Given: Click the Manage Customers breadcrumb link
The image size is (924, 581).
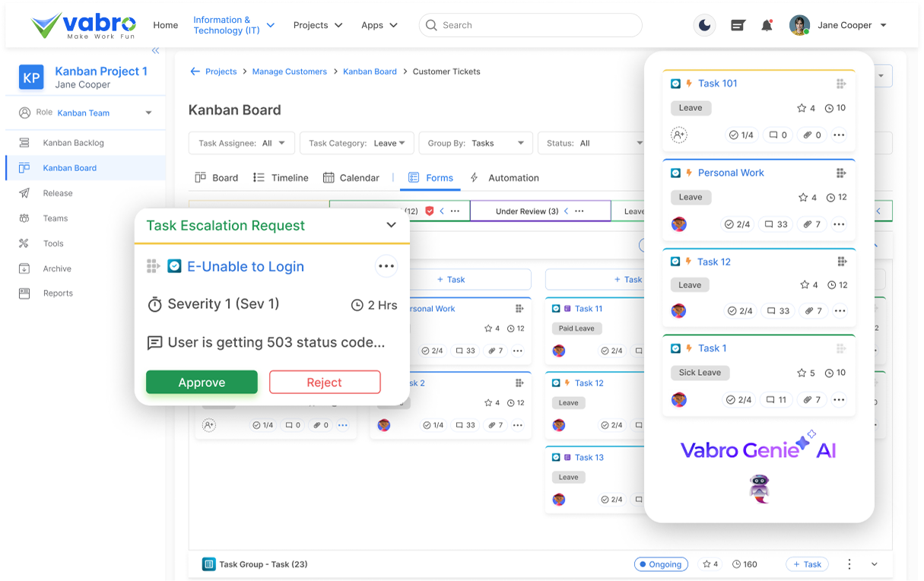Looking at the screenshot, I should pyautogui.click(x=290, y=71).
